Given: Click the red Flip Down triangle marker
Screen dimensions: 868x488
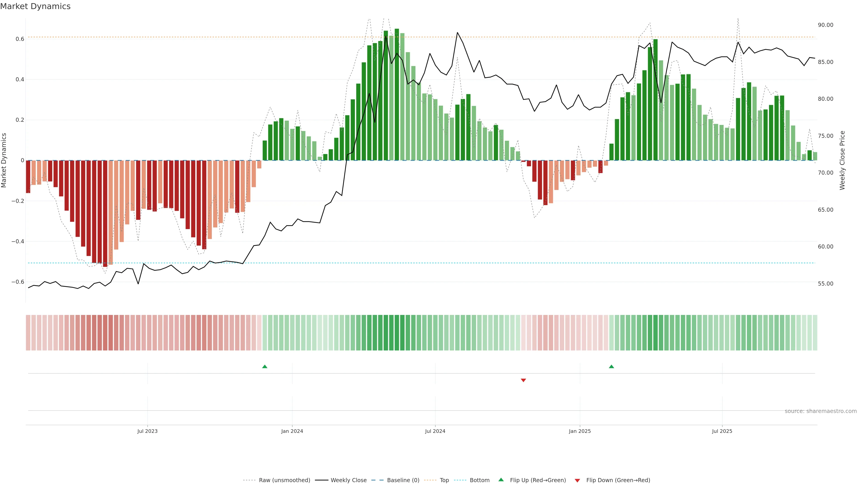Looking at the screenshot, I should [523, 380].
